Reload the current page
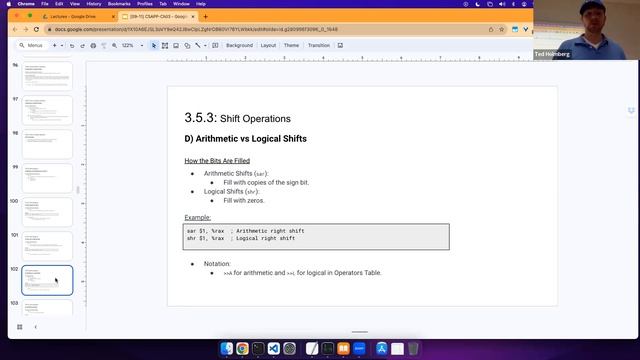The width and height of the screenshot is (640, 360). tap(36, 29)
